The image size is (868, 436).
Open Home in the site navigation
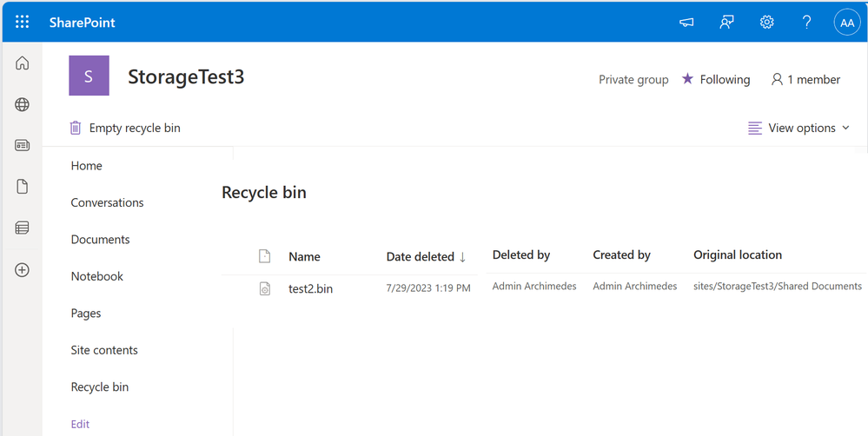tap(86, 166)
